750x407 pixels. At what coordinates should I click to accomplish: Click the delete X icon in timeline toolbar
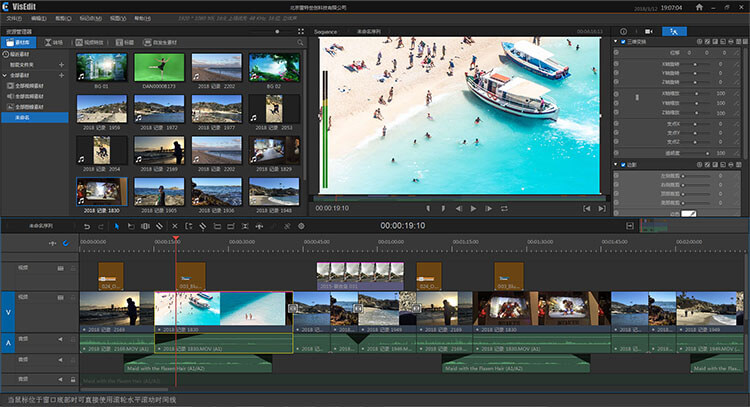pyautogui.click(x=175, y=226)
